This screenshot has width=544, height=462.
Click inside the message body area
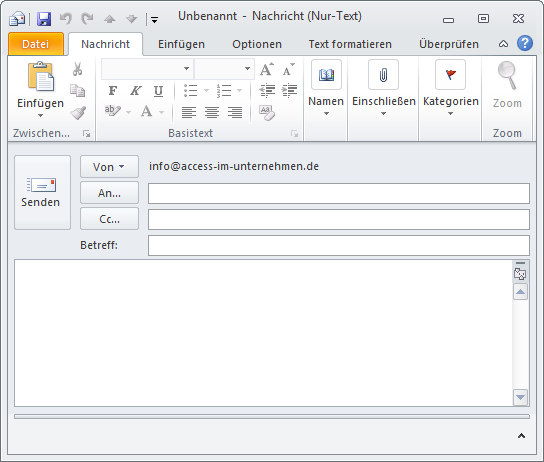pos(263,333)
